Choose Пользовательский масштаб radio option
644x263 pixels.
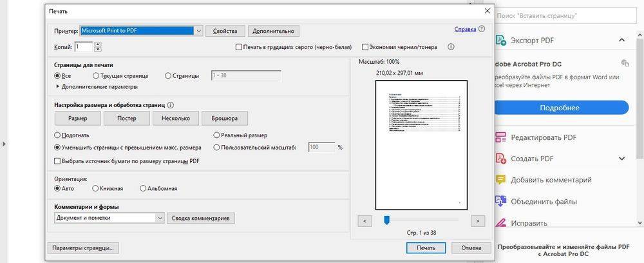click(216, 147)
